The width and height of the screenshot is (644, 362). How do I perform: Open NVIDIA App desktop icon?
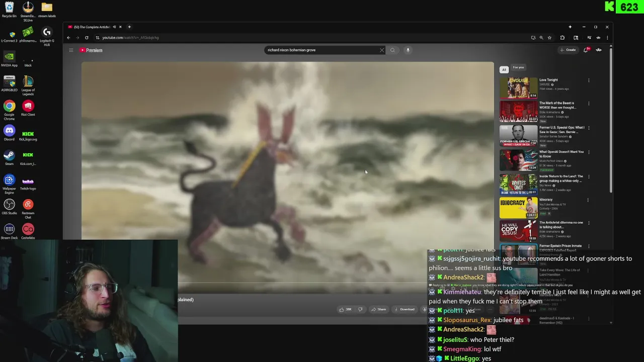click(x=9, y=59)
